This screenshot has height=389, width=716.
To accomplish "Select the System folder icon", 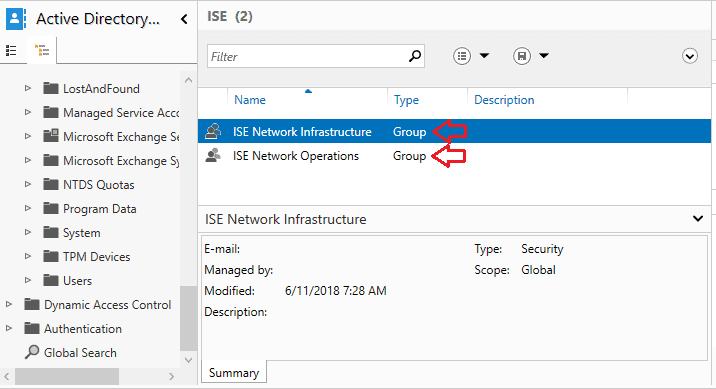I will click(51, 232).
